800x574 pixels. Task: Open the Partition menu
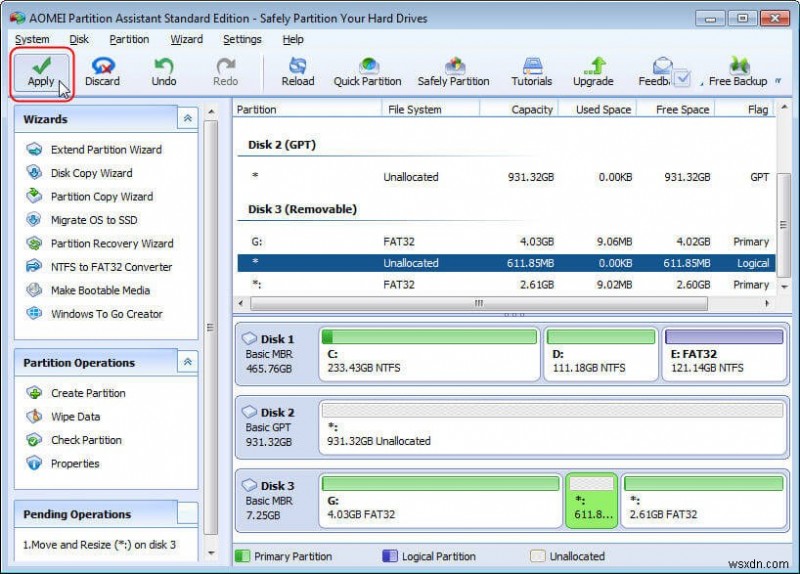tap(129, 39)
